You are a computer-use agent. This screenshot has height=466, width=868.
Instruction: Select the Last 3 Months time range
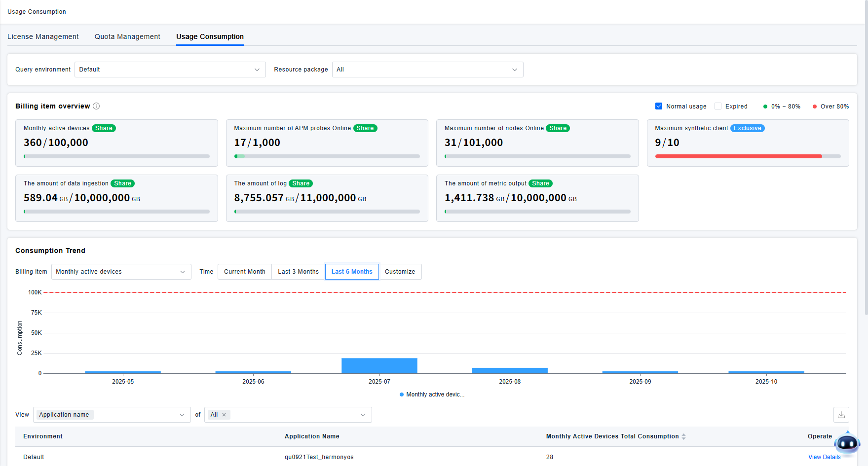click(298, 272)
